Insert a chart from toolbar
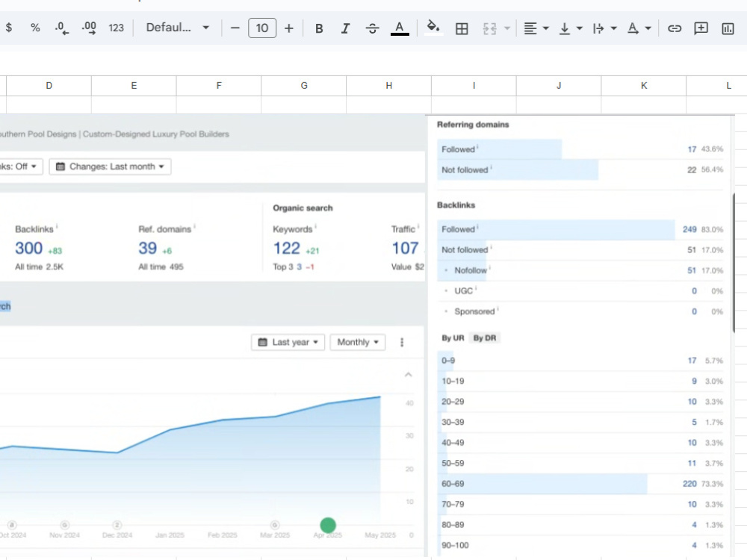Viewport: 747px width, 560px height. pos(728,28)
